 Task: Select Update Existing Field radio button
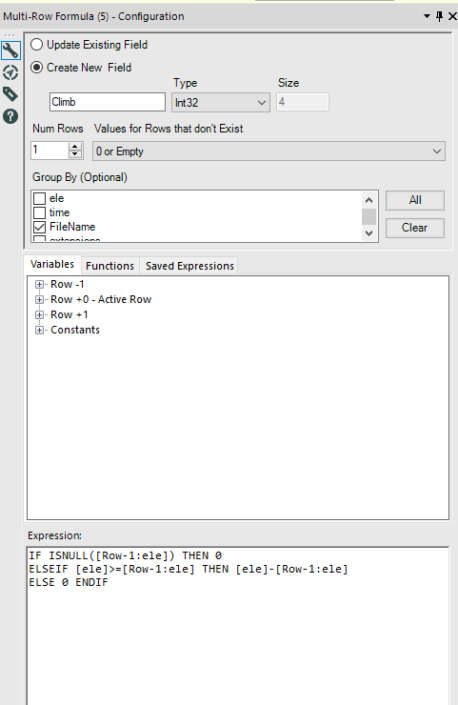pos(36,45)
